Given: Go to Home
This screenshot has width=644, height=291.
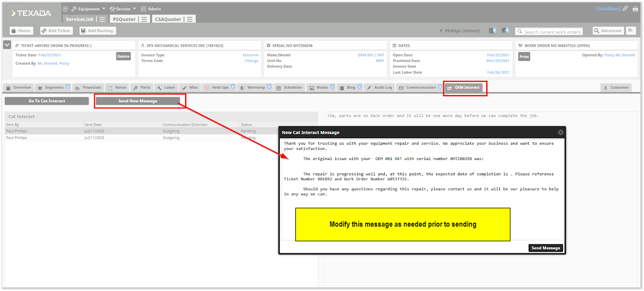Looking at the screenshot, I should tap(21, 31).
